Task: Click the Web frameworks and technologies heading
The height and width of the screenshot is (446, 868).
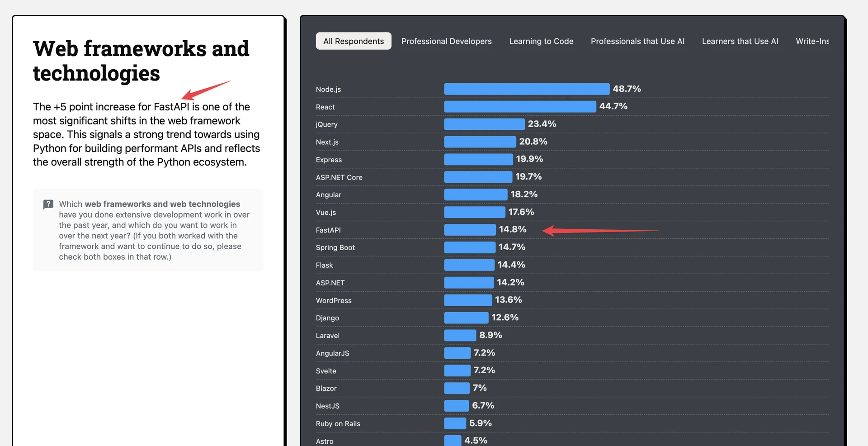Action: click(x=141, y=61)
